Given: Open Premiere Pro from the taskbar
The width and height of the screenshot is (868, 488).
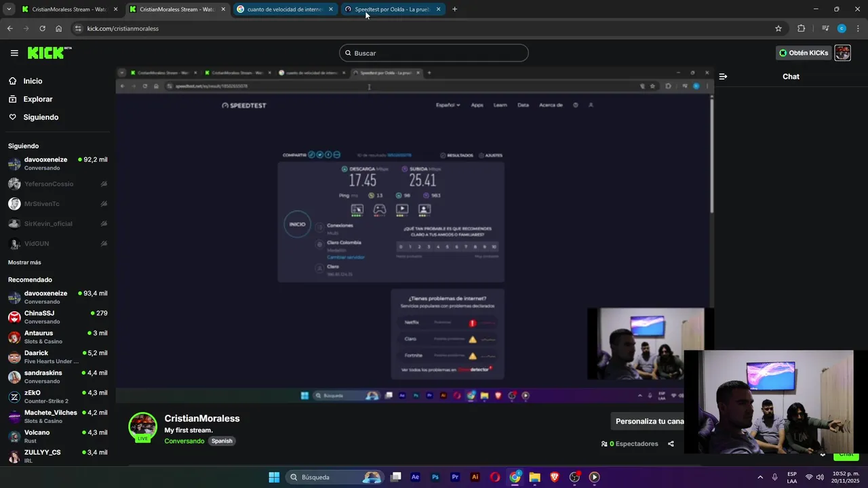Looking at the screenshot, I should 455,477.
